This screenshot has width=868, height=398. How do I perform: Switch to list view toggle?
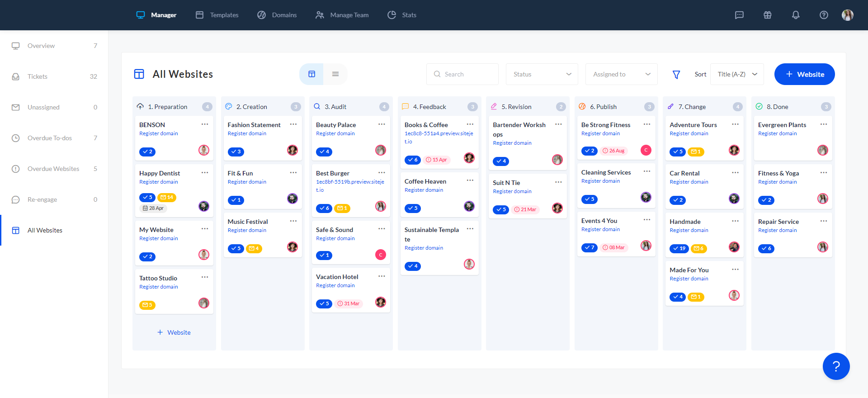335,74
